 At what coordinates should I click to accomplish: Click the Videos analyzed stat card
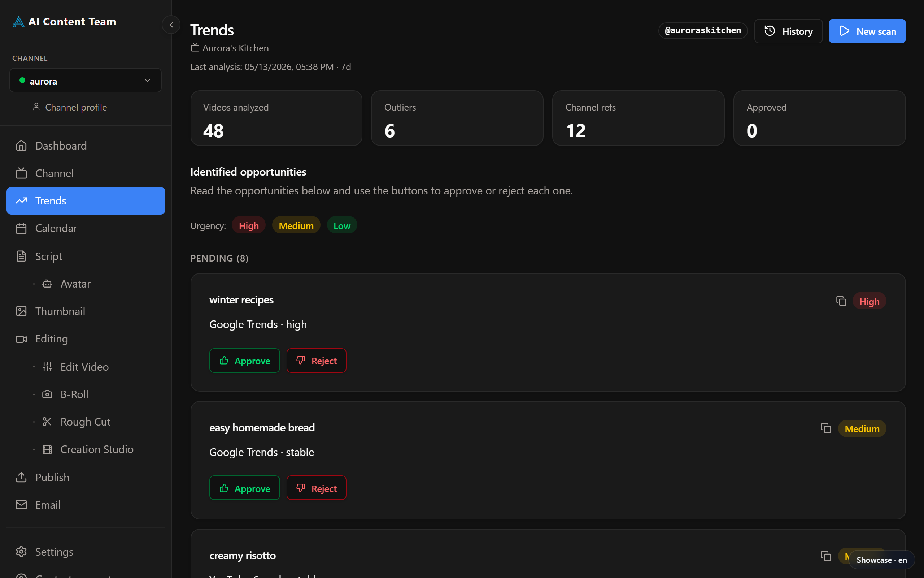coord(276,118)
